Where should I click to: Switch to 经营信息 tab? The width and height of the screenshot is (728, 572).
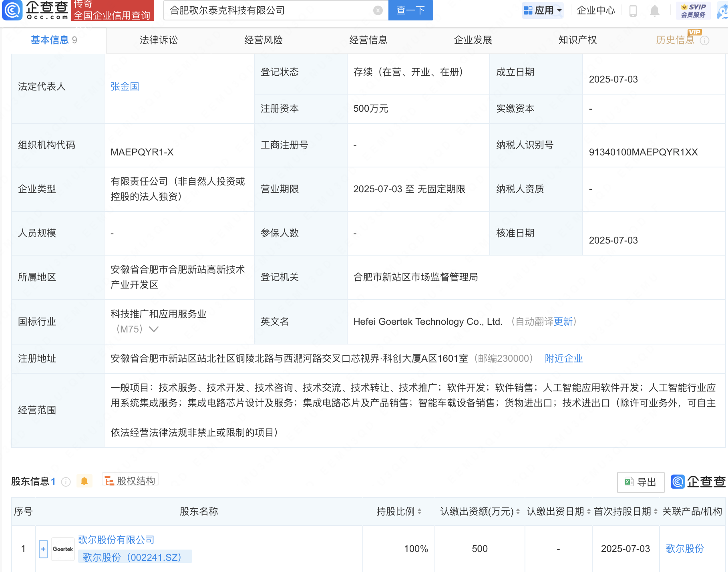(x=368, y=40)
